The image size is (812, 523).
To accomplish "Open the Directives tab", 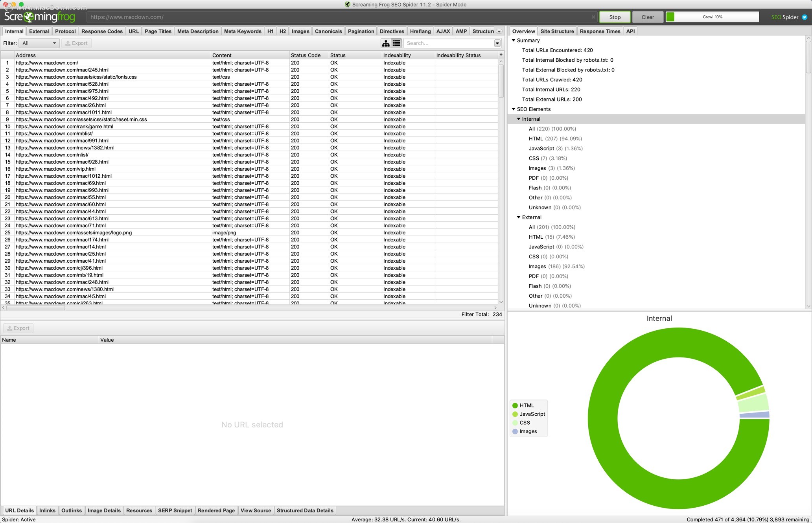I will click(392, 31).
